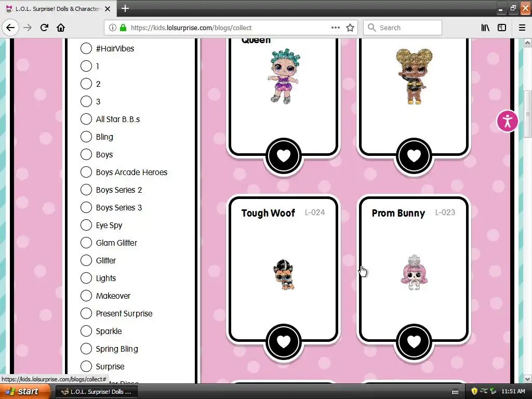Viewport: 532px width, 399px height.
Task: Select the Glam Glitter filter
Action: tap(86, 242)
